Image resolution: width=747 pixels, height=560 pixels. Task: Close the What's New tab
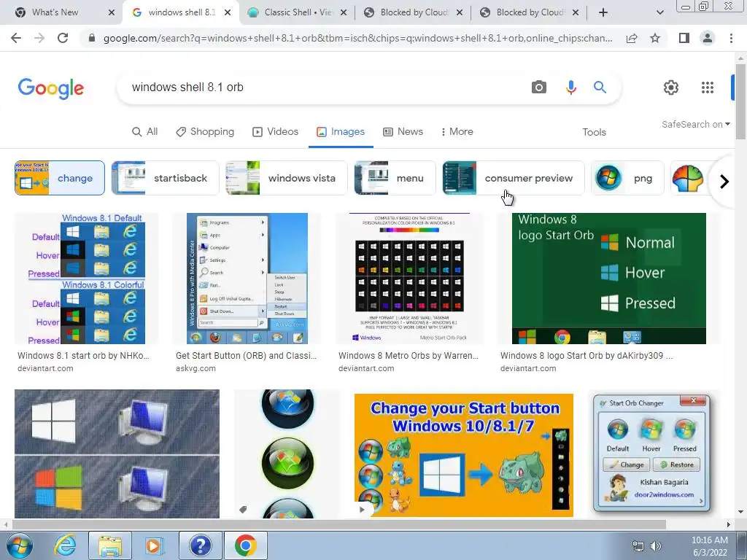pos(112,12)
